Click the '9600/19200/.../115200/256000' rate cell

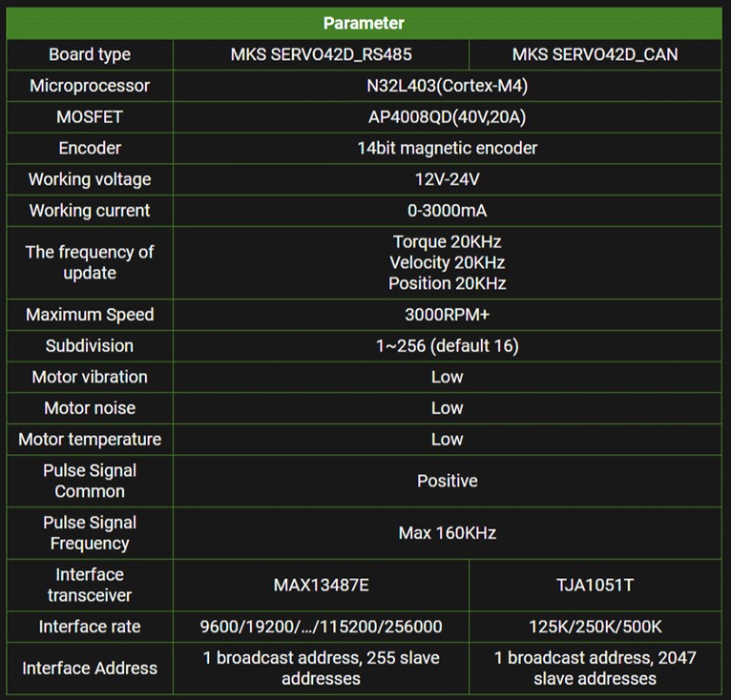[322, 627]
